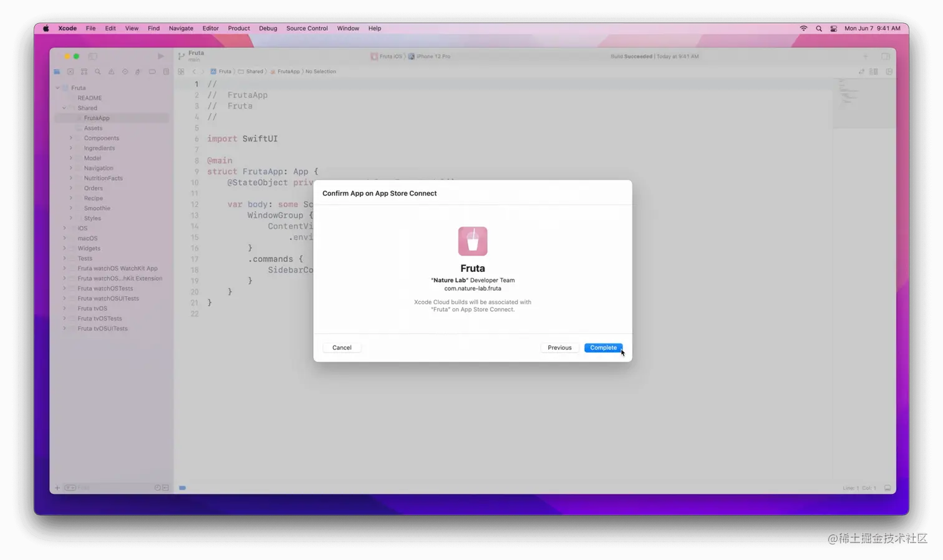Click the add file plus button
Image resolution: width=943 pixels, height=560 pixels.
pos(57,488)
